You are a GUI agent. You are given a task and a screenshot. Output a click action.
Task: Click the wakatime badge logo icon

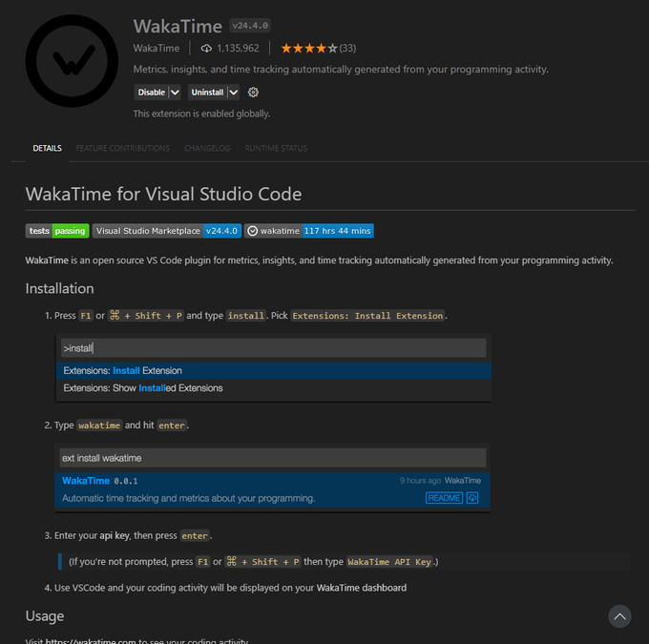(x=253, y=231)
